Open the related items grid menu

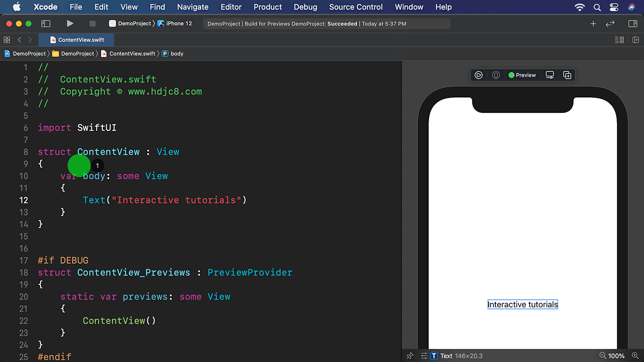coord(7,40)
